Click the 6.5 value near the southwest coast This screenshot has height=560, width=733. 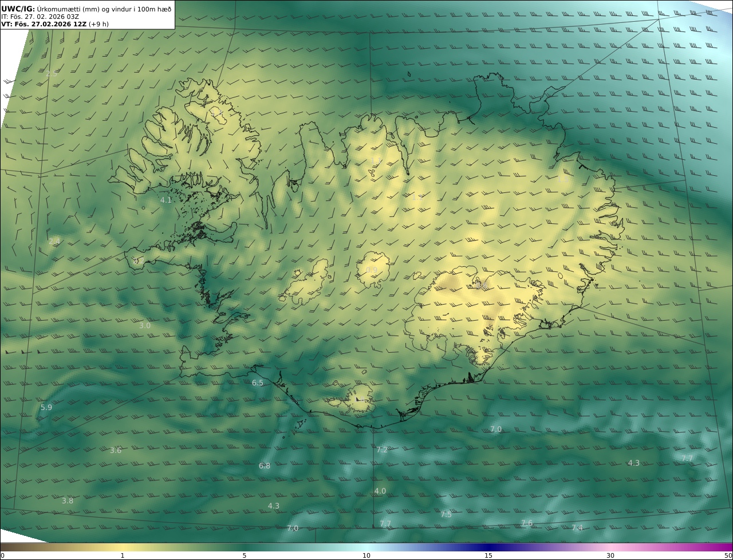(x=258, y=382)
